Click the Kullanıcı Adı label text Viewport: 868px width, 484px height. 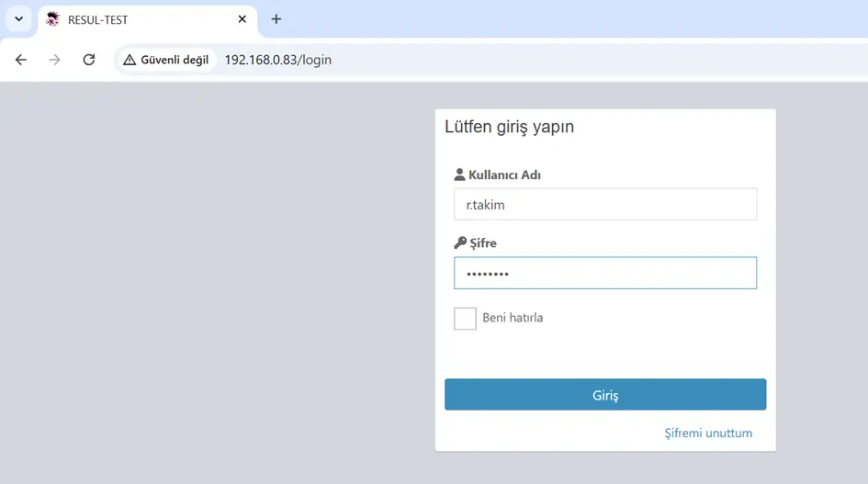(x=504, y=175)
